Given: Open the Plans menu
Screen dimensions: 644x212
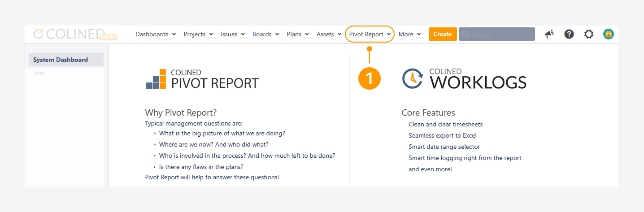Looking at the screenshot, I should pos(298,34).
